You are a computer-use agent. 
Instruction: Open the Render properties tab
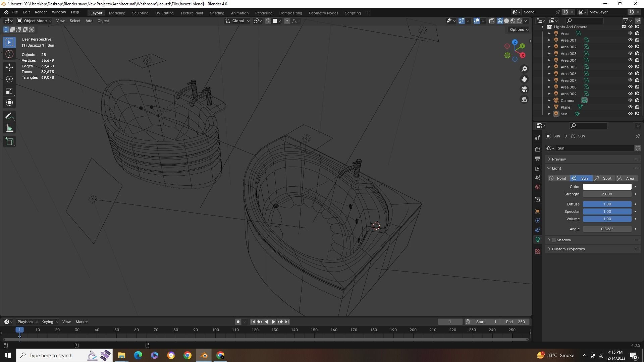coord(538,149)
